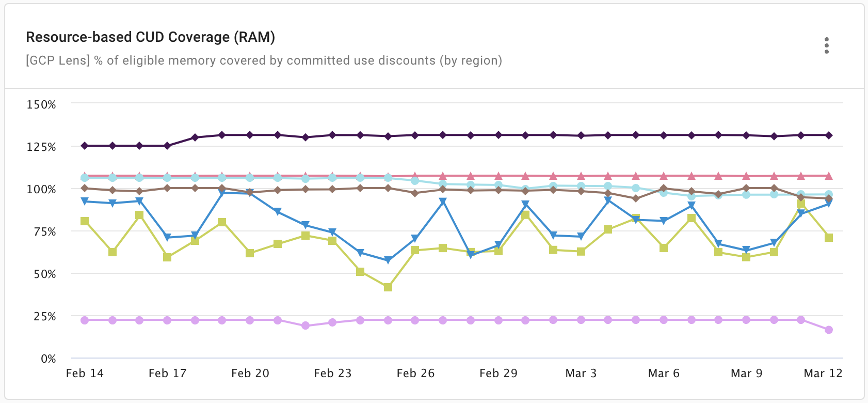
Task: Click the Resource-based CUD Coverage (RAM) title
Action: pos(150,37)
